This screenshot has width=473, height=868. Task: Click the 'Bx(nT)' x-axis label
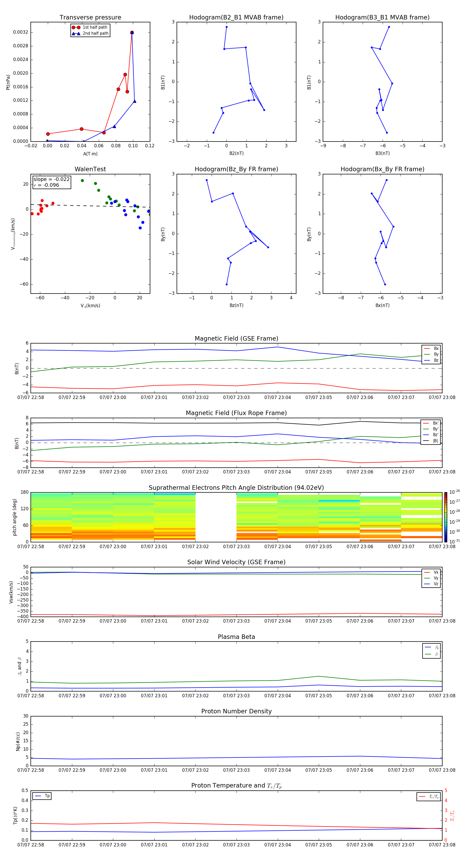pyautogui.click(x=382, y=305)
